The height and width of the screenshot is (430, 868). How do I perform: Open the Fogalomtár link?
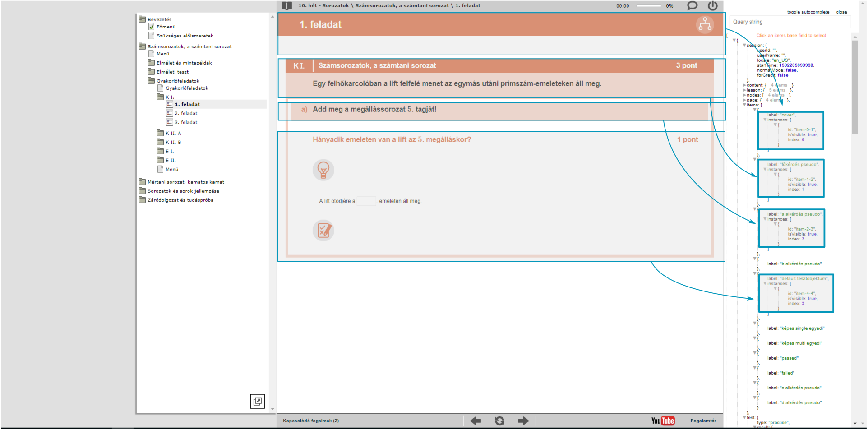tap(703, 421)
